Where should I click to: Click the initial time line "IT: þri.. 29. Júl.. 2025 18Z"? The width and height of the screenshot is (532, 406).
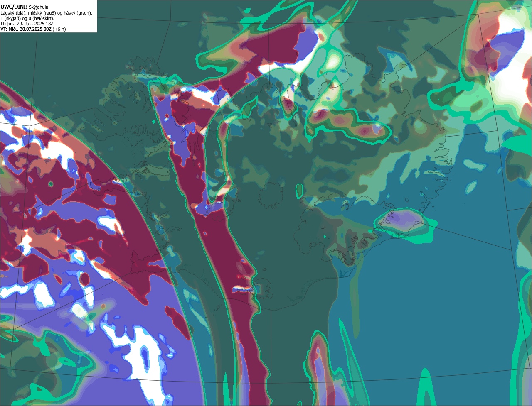pyautogui.click(x=27, y=24)
